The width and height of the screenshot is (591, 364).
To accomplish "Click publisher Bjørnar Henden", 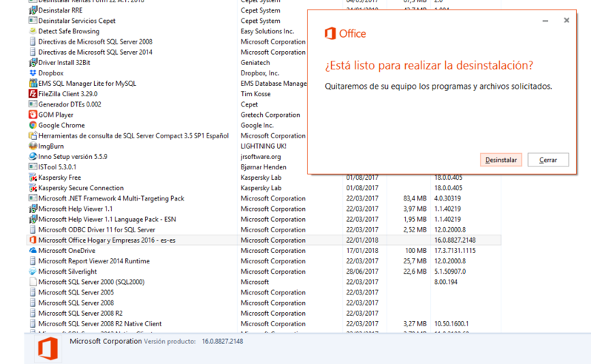I will click(264, 167).
